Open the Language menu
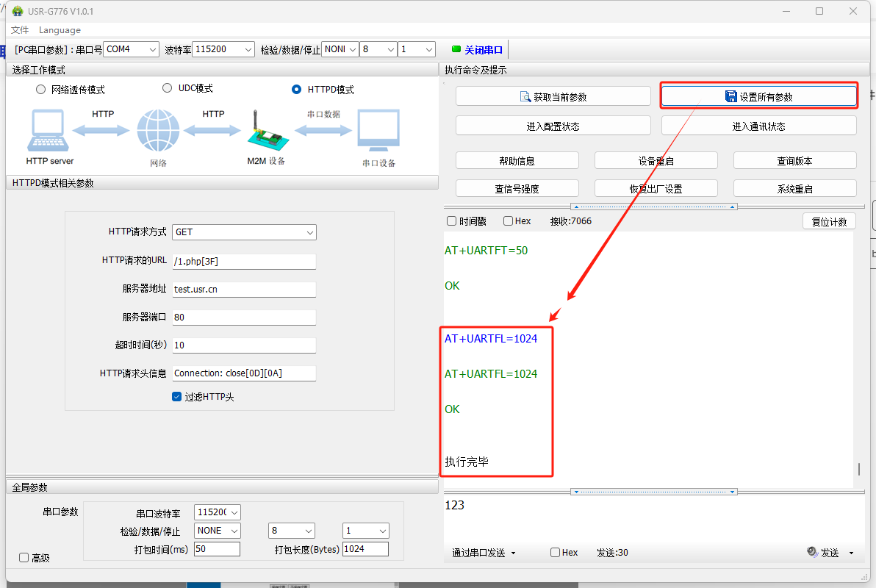The image size is (876, 588). (60, 30)
